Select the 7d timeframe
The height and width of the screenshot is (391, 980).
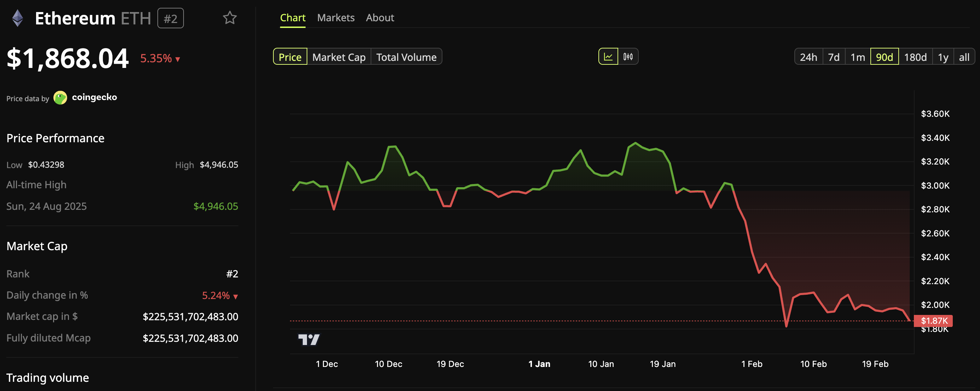pos(834,57)
